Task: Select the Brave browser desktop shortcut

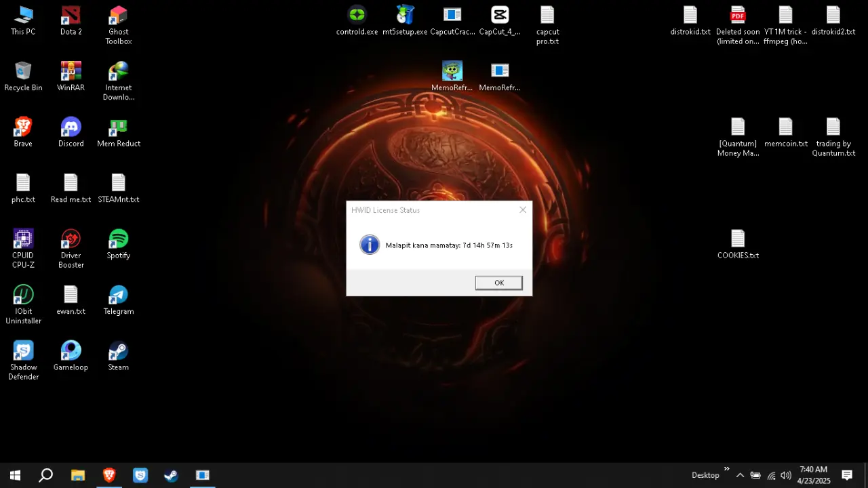Action: [23, 132]
